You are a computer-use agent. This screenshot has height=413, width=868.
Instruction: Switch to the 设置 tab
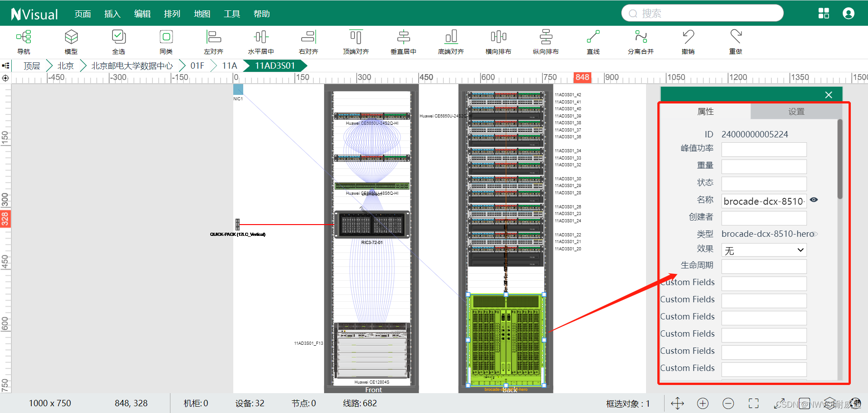click(x=796, y=112)
